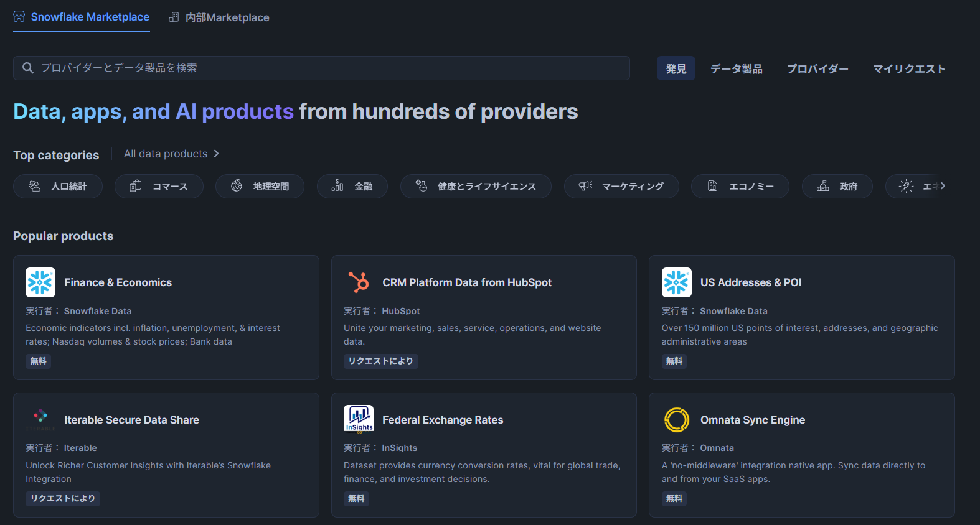The width and height of the screenshot is (980, 525).
Task: Click the search magnifier icon
Action: 27,68
